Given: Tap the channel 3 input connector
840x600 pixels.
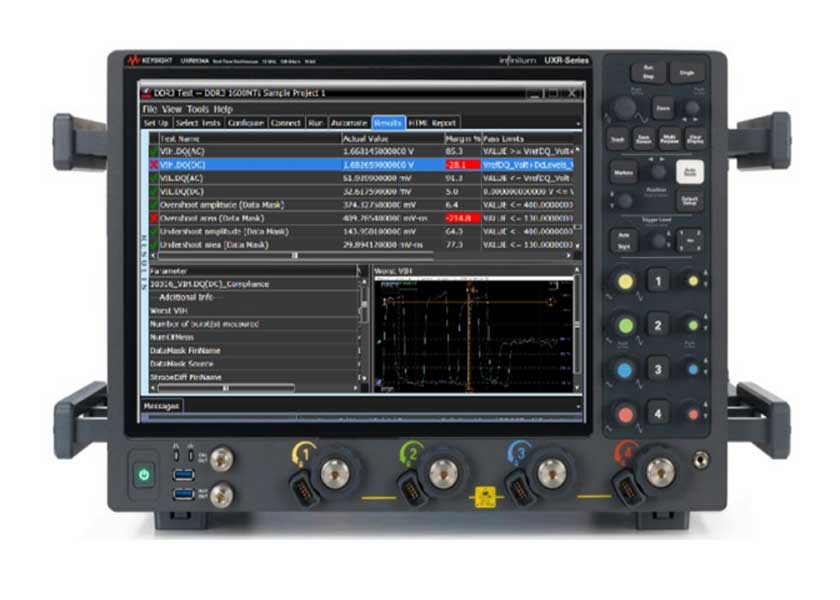Looking at the screenshot, I should click(x=552, y=473).
